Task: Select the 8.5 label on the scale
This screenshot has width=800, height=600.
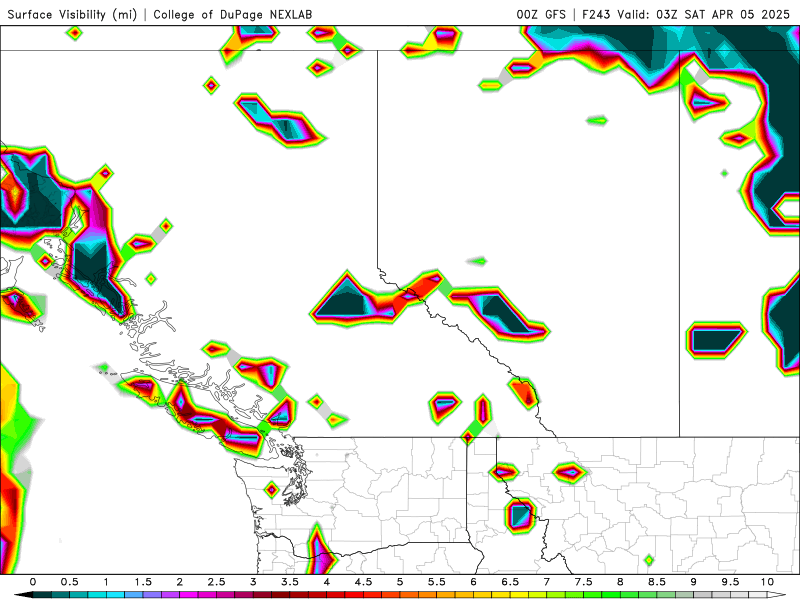Action: tap(657, 582)
